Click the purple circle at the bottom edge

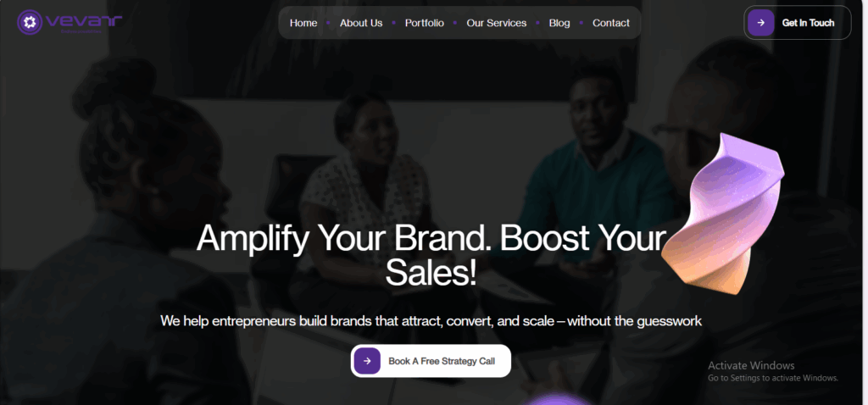pyautogui.click(x=555, y=400)
